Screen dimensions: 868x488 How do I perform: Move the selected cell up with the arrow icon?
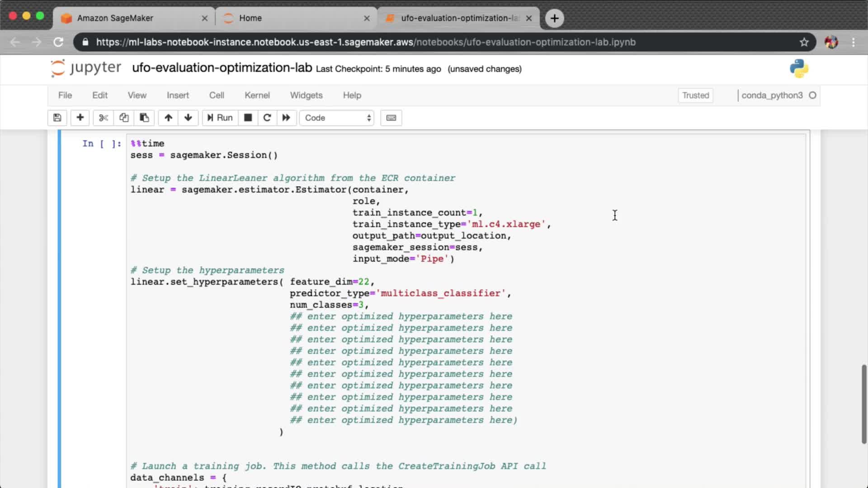click(168, 118)
